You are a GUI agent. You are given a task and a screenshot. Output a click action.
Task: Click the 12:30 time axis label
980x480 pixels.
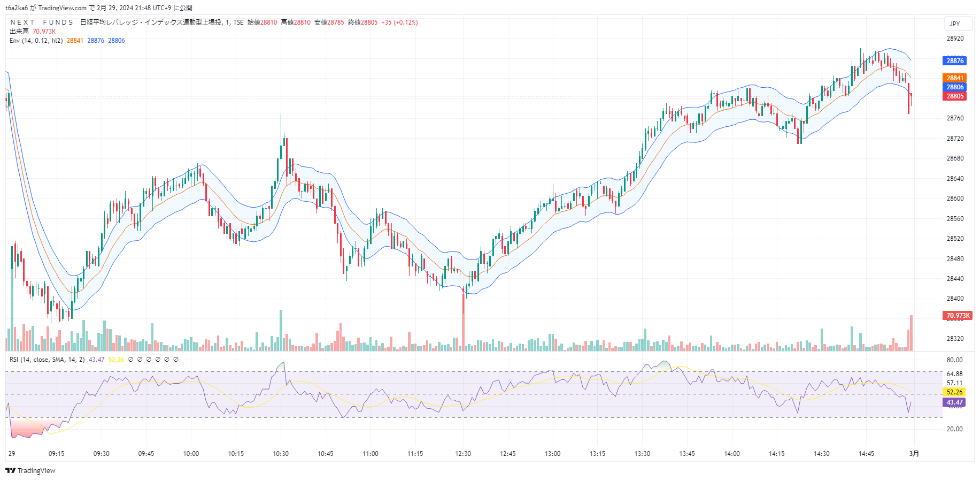click(x=463, y=454)
